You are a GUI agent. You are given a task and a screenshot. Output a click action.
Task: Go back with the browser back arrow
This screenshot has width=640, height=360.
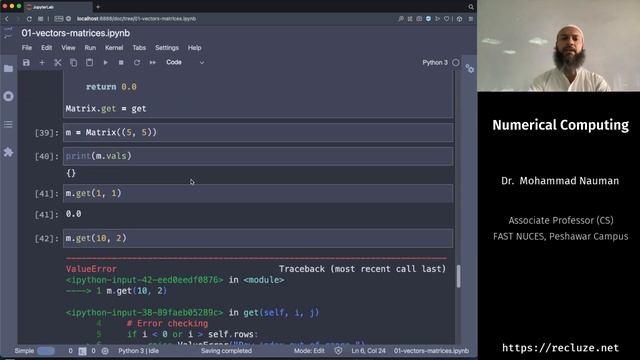click(7, 19)
